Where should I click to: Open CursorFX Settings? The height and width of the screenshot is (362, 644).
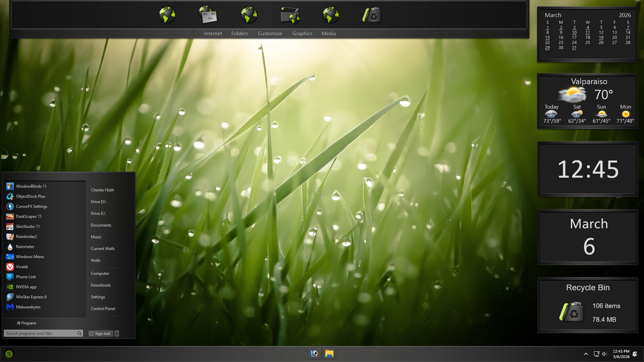point(31,206)
